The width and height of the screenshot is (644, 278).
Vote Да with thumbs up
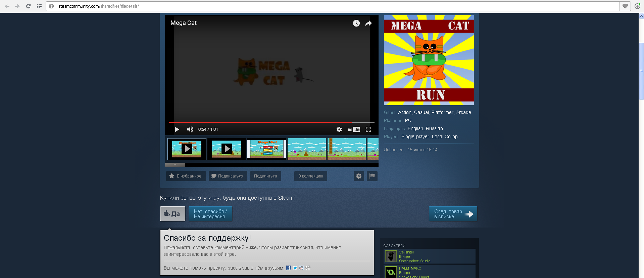click(172, 214)
